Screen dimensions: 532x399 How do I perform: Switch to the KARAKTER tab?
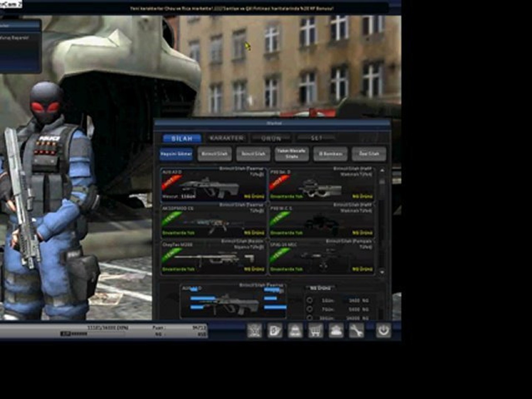226,138
